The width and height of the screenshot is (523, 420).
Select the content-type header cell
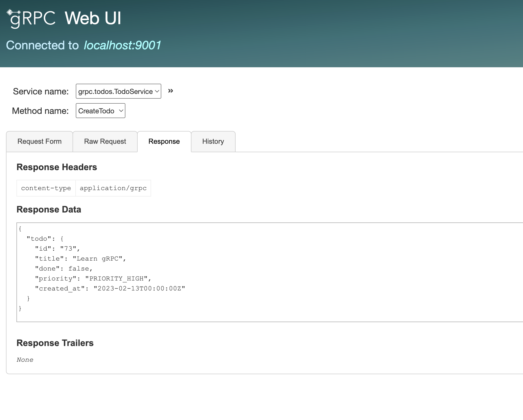click(46, 188)
